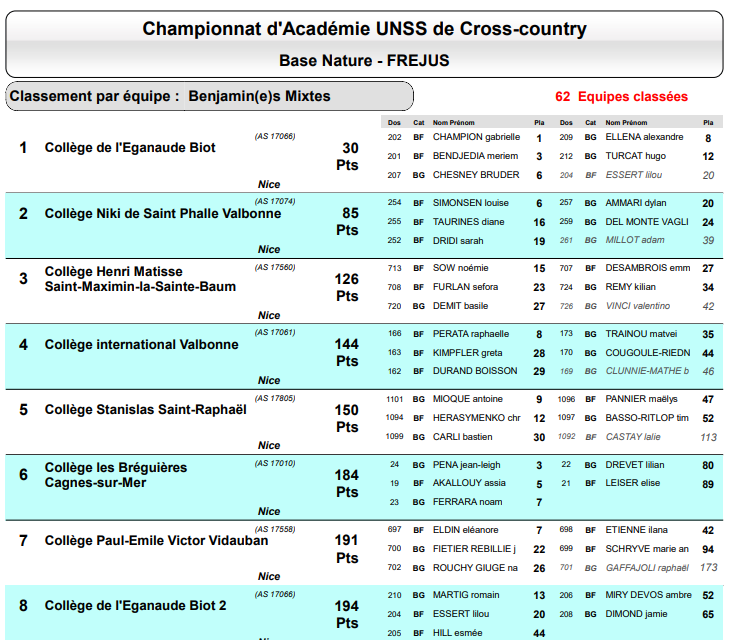Image resolution: width=729 pixels, height=640 pixels.
Task: Click runner 'CHAMPION gabrielle'
Action: point(476,137)
